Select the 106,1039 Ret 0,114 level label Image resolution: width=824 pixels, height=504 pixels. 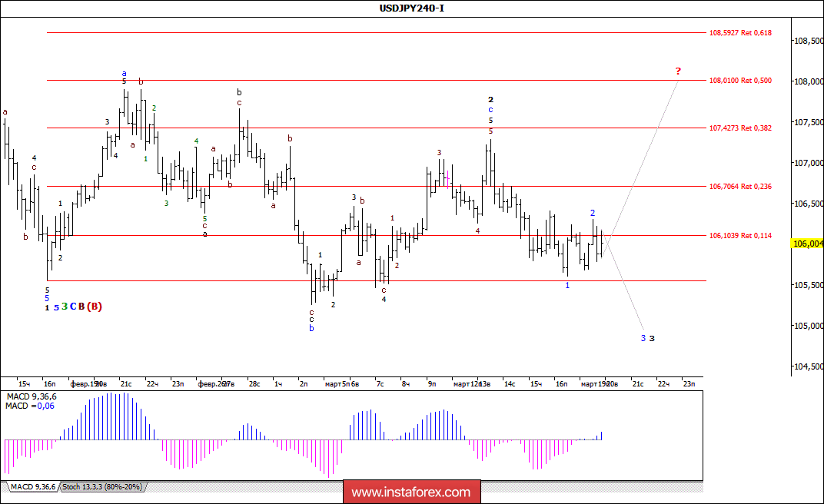point(740,236)
